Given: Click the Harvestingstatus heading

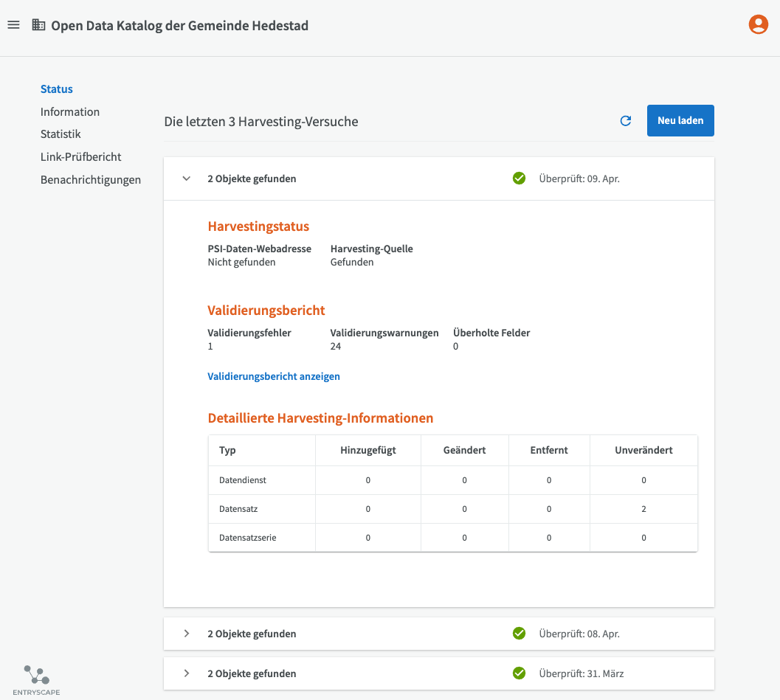Looking at the screenshot, I should (x=259, y=226).
